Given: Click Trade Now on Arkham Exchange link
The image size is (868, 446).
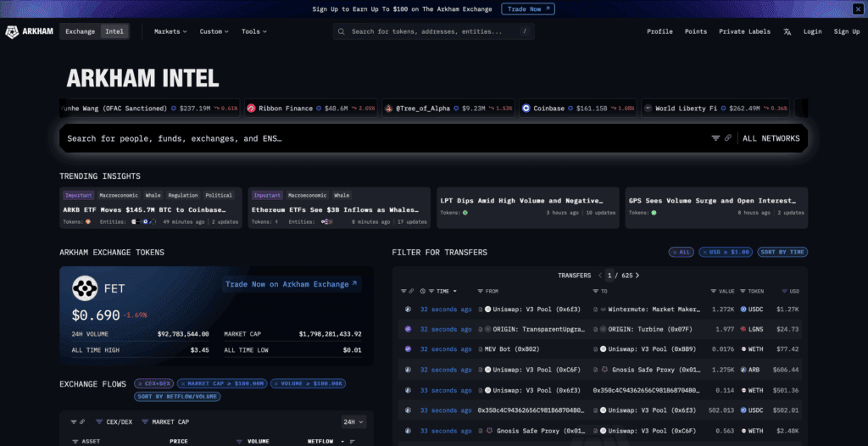Looking at the screenshot, I should pos(291,284).
